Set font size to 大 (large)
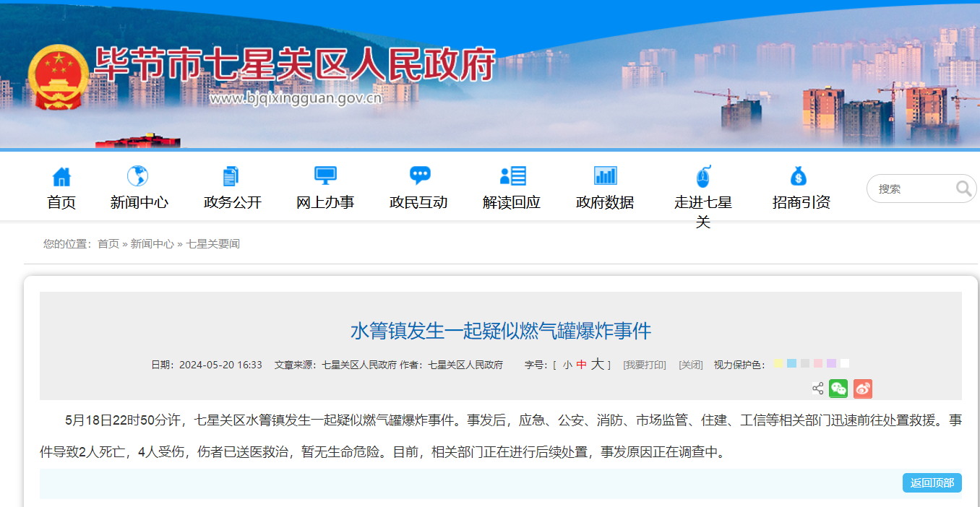This screenshot has width=980, height=507. click(x=597, y=365)
